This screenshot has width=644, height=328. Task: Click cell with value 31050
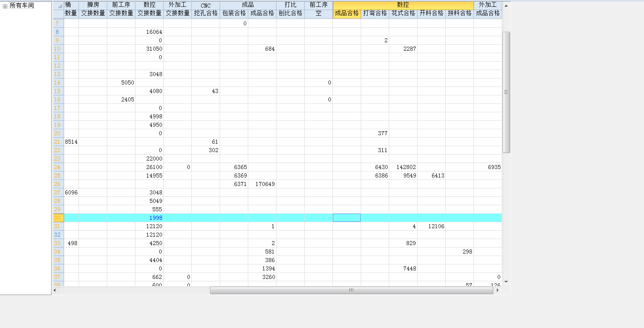(149, 49)
